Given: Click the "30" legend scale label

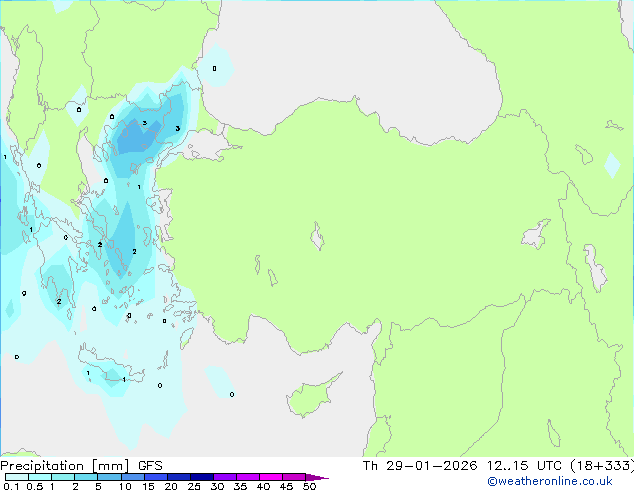Looking at the screenshot, I should 217,486.
